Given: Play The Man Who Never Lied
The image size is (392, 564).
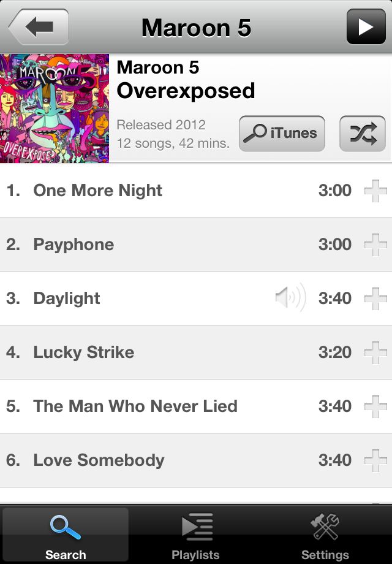Looking at the screenshot, I should [196, 406].
